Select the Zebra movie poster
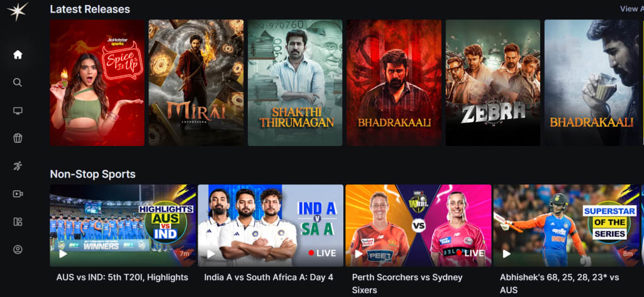The width and height of the screenshot is (644, 297). (x=493, y=82)
